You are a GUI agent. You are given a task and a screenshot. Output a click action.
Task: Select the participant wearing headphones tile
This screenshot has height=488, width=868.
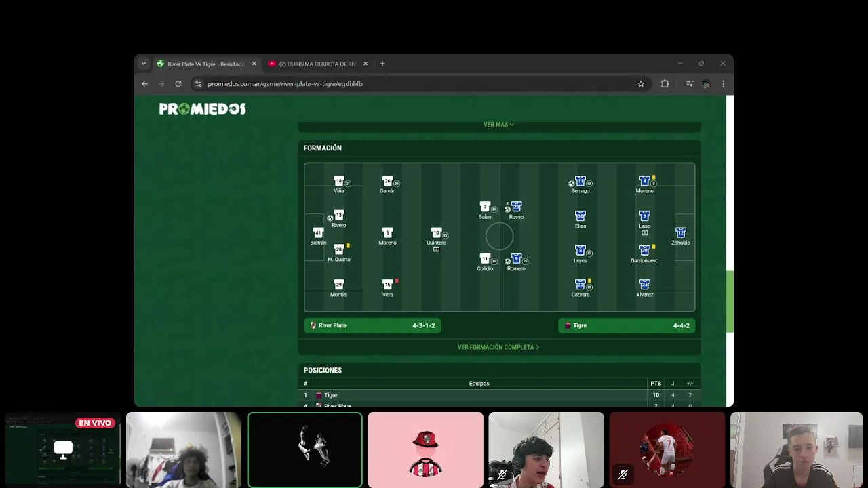(x=546, y=450)
